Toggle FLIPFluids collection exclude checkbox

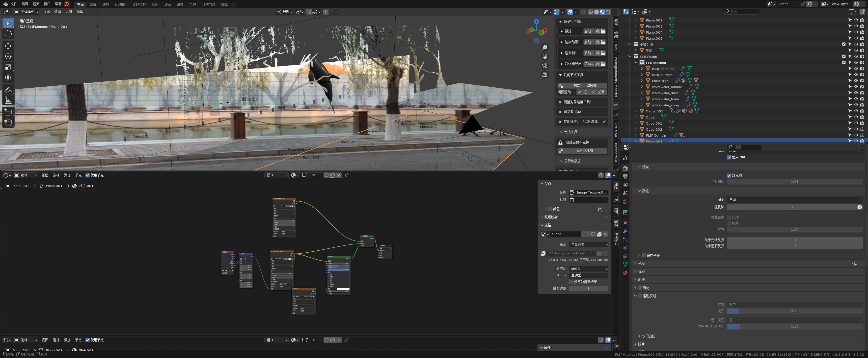(x=844, y=56)
